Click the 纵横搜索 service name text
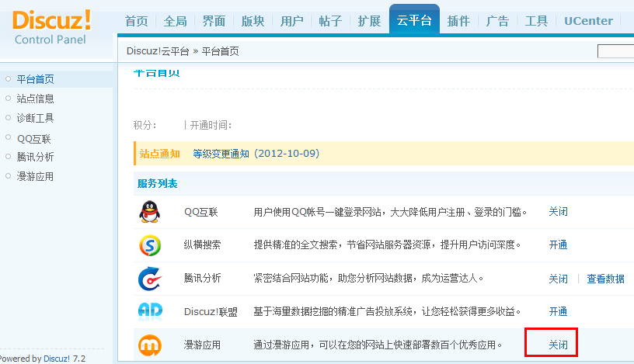 tap(202, 244)
